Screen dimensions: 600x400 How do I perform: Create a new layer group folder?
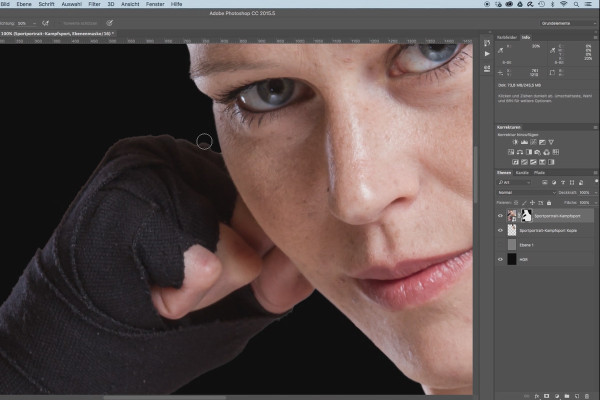click(x=567, y=396)
